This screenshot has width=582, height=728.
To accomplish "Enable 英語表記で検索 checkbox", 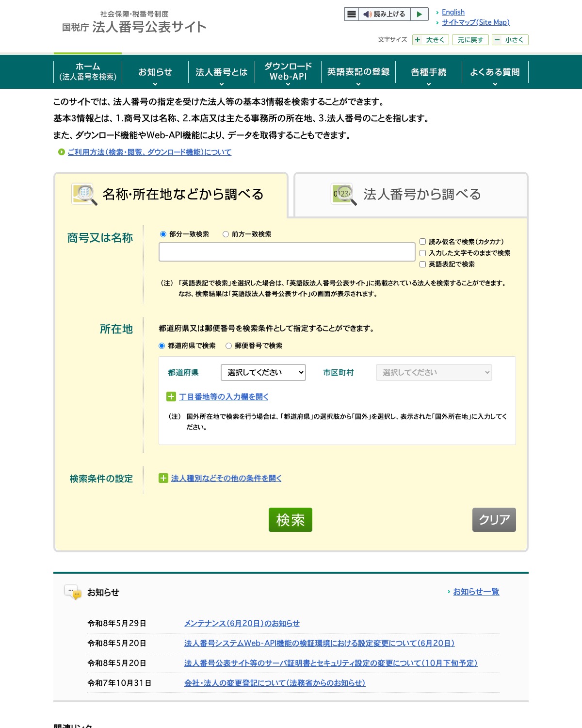I will tap(422, 264).
